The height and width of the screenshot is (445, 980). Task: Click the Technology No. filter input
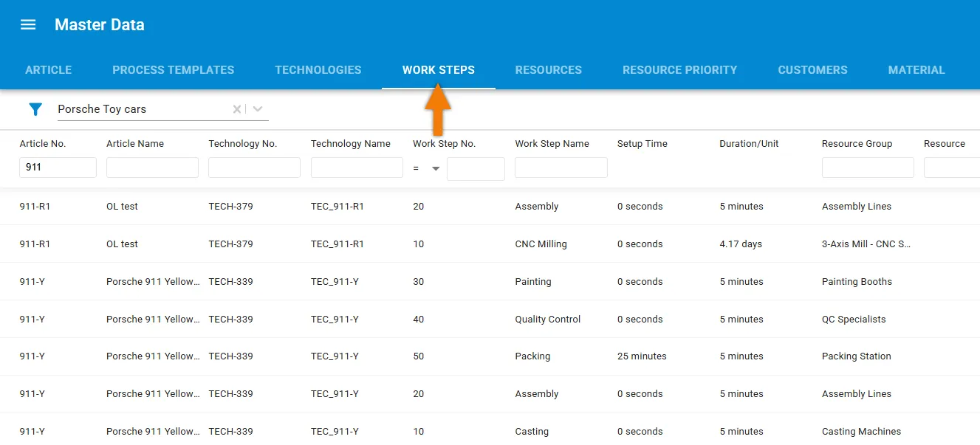254,168
